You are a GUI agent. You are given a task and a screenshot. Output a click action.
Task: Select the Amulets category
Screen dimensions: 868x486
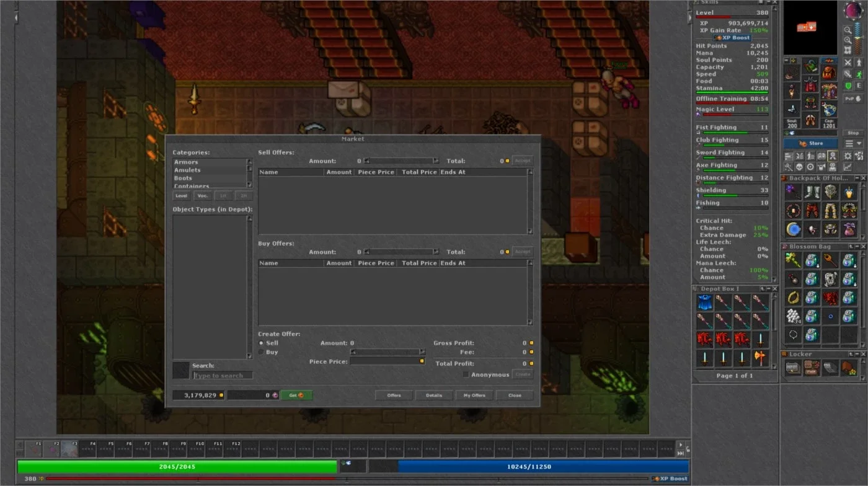(x=210, y=170)
